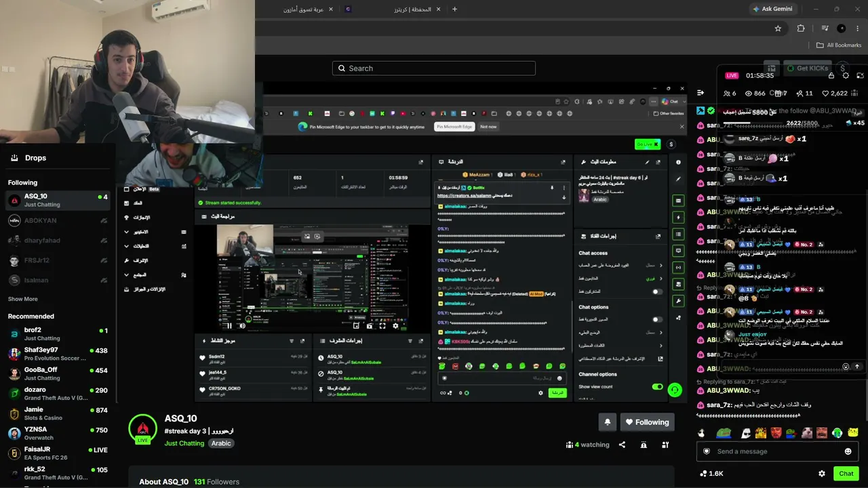This screenshot has height=488, width=868.
Task: Open All Bookmarks in the bookmarks bar
Action: [839, 45]
